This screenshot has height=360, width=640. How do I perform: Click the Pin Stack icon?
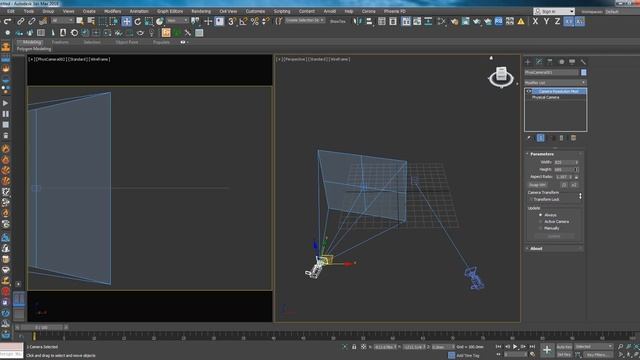(x=530, y=138)
